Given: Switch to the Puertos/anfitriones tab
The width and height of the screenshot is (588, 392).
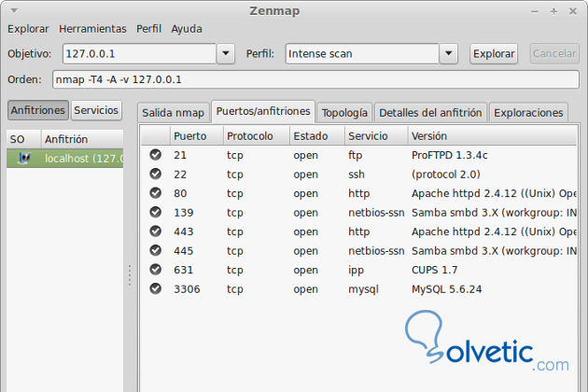Looking at the screenshot, I should point(263,111).
